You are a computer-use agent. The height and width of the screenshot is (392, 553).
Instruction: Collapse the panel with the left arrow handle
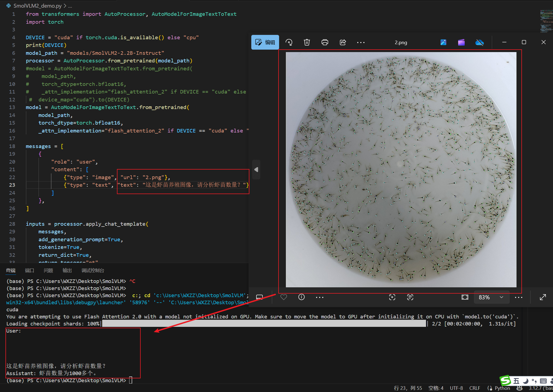[256, 170]
